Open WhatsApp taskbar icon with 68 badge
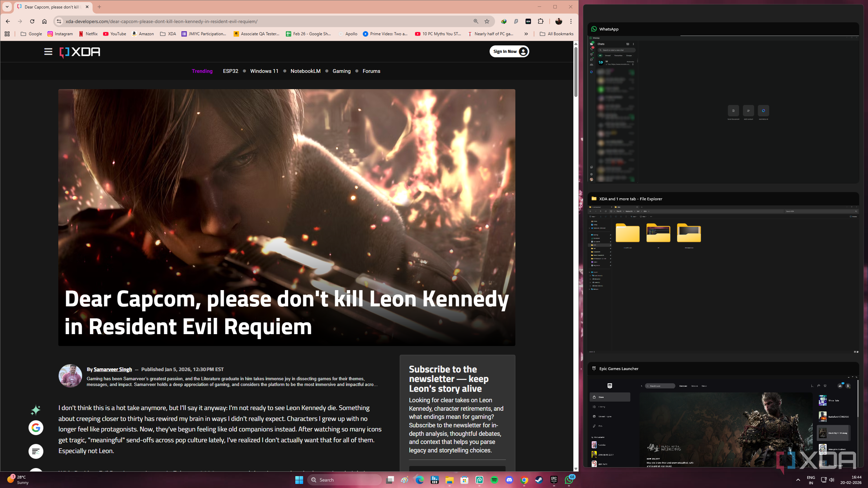868x488 pixels. [569, 480]
